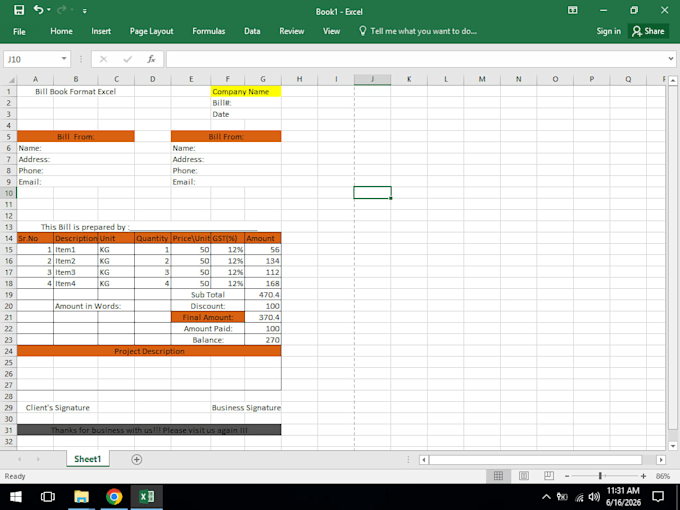Open File Explorer from the taskbar
680x510 pixels.
click(81, 497)
